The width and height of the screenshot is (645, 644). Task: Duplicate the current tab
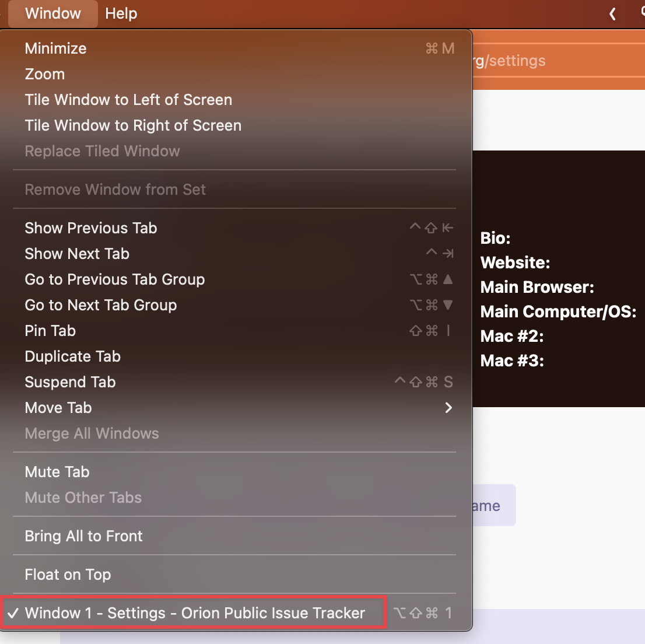click(73, 356)
